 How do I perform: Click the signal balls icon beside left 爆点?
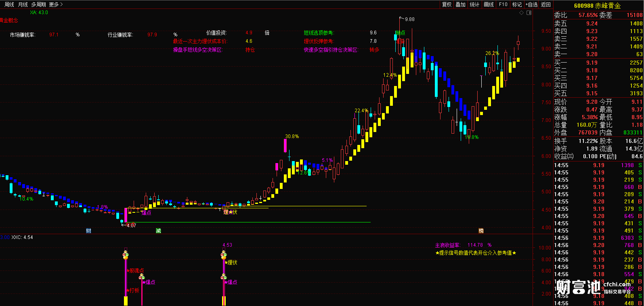[x=142, y=277]
